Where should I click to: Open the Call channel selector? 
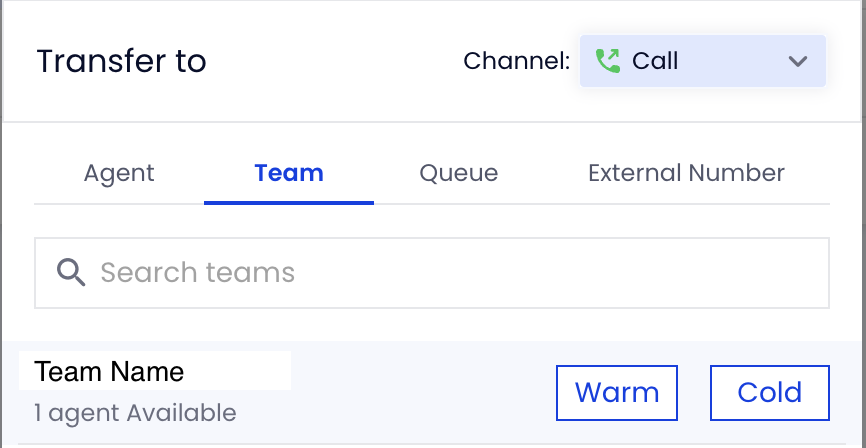(703, 61)
